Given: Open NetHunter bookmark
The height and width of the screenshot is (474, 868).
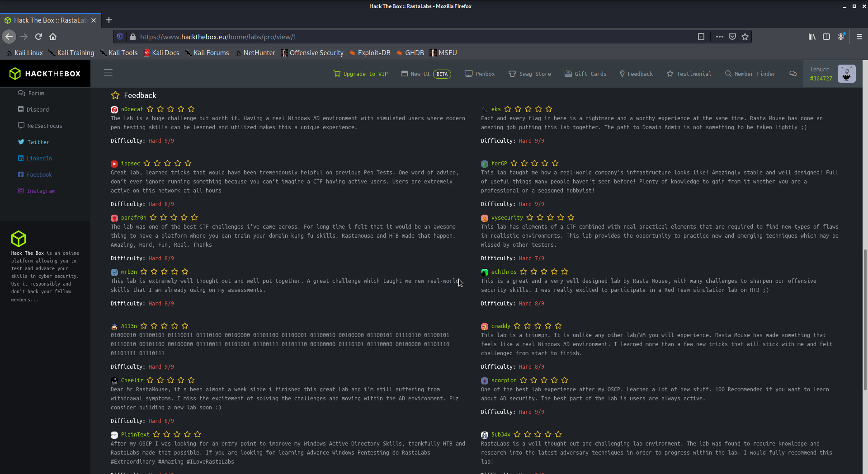Looking at the screenshot, I should pyautogui.click(x=255, y=53).
